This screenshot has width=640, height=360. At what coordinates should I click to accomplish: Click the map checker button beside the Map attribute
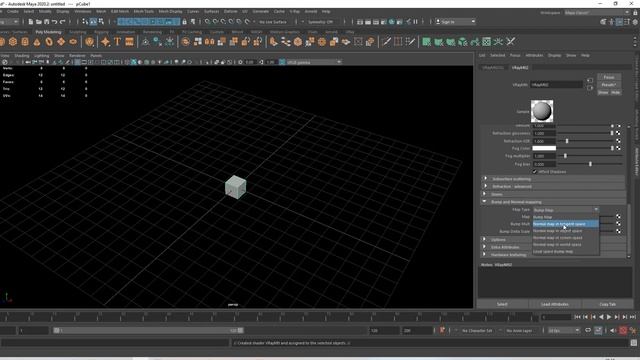pos(618,216)
